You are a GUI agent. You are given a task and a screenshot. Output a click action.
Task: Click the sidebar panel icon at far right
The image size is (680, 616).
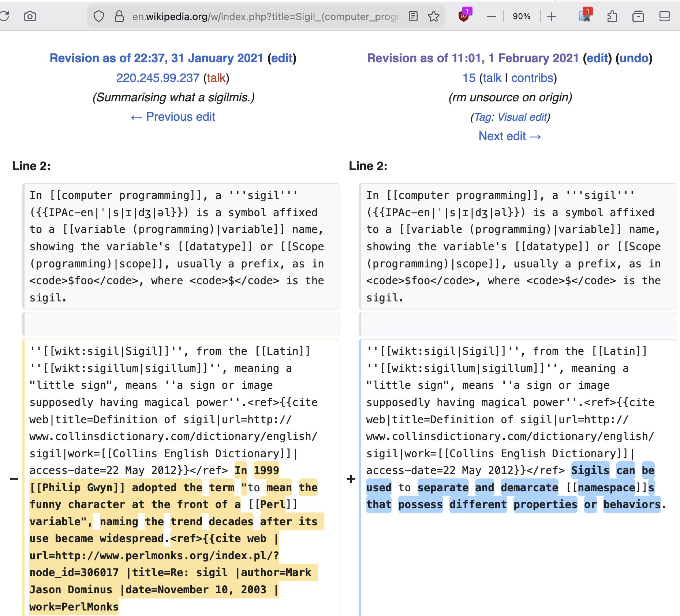pyautogui.click(x=664, y=16)
